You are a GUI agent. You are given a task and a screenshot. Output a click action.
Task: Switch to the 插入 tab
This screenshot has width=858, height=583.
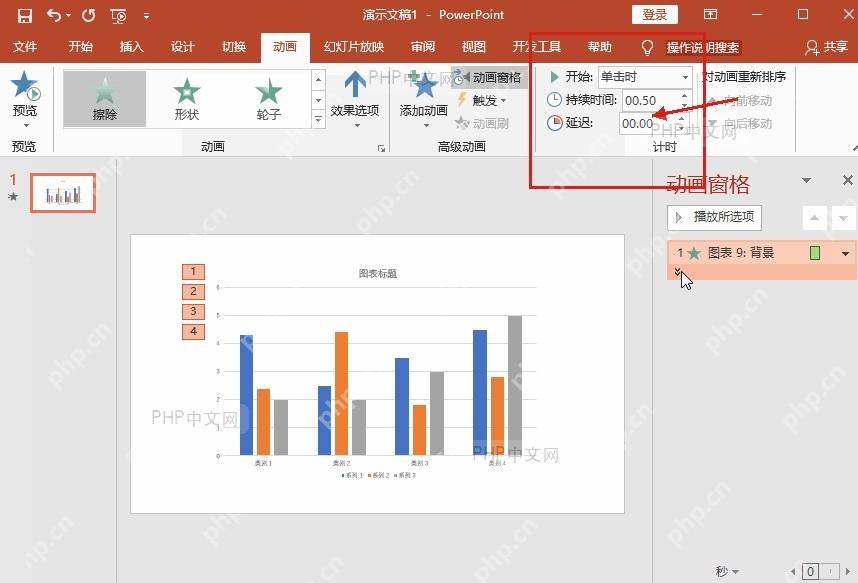[131, 47]
